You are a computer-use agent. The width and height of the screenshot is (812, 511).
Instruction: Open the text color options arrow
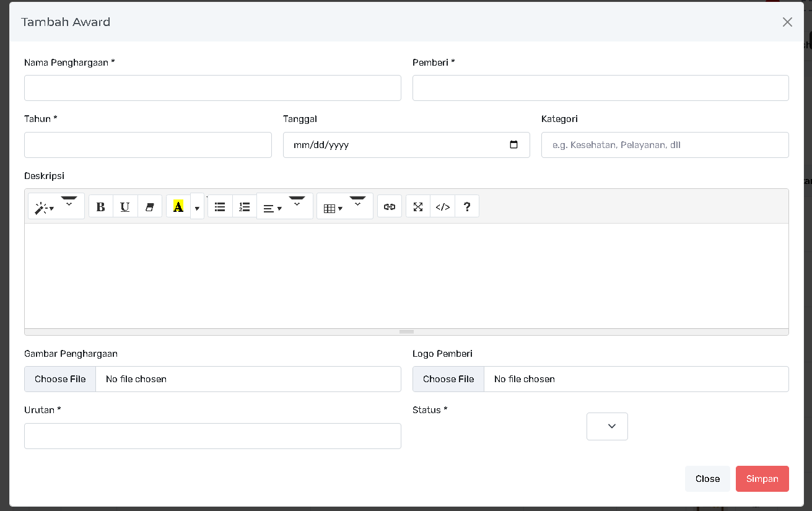point(197,208)
